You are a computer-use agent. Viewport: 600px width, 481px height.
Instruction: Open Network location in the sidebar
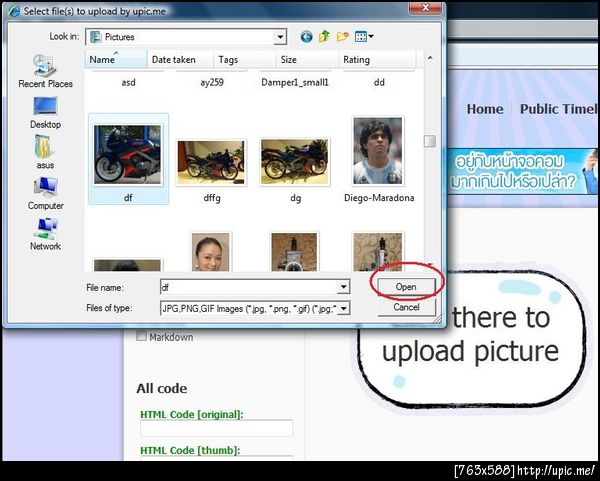click(x=45, y=234)
